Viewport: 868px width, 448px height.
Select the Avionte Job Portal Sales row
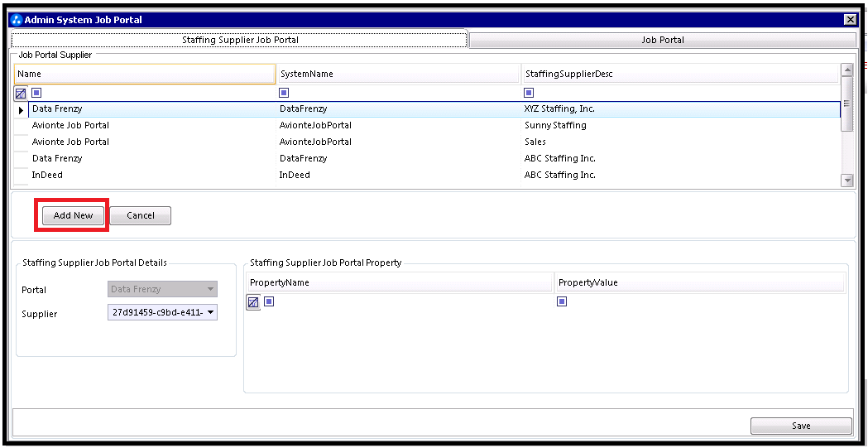coord(434,142)
